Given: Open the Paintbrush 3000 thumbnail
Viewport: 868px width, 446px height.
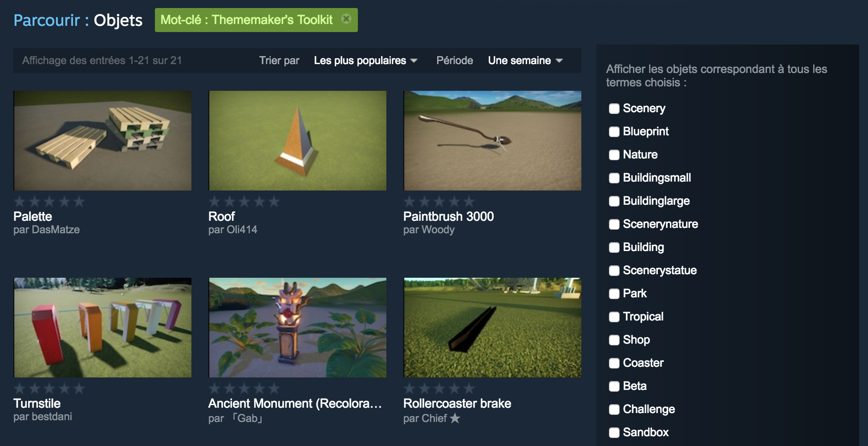Looking at the screenshot, I should [492, 141].
